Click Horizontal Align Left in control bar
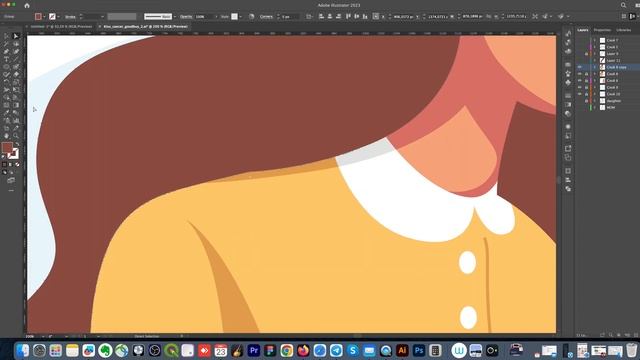Image resolution: width=640 pixels, height=360 pixels. coord(321,17)
